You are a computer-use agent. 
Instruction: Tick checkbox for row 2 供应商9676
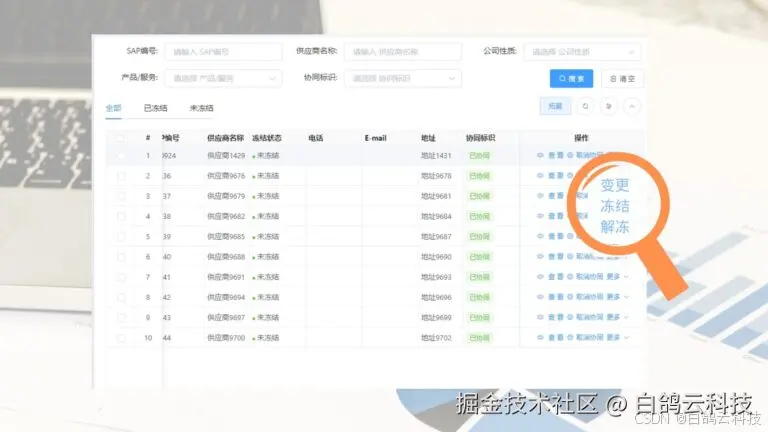pos(121,176)
